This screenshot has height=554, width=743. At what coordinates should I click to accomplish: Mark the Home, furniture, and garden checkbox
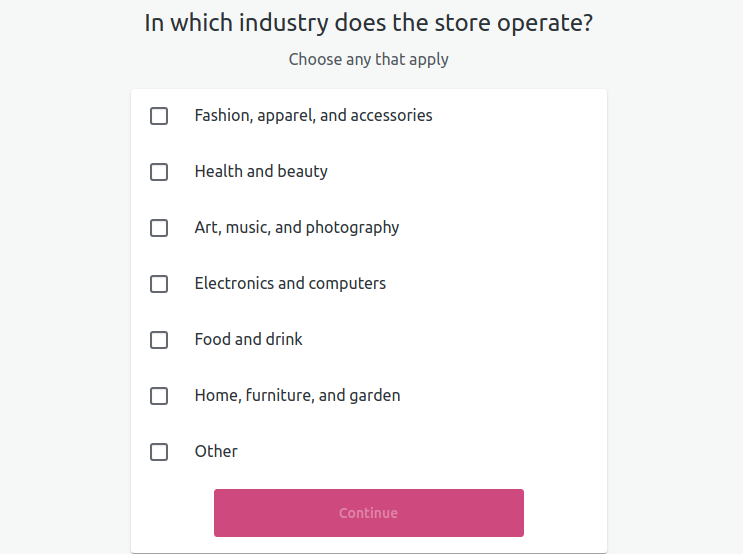click(x=159, y=396)
